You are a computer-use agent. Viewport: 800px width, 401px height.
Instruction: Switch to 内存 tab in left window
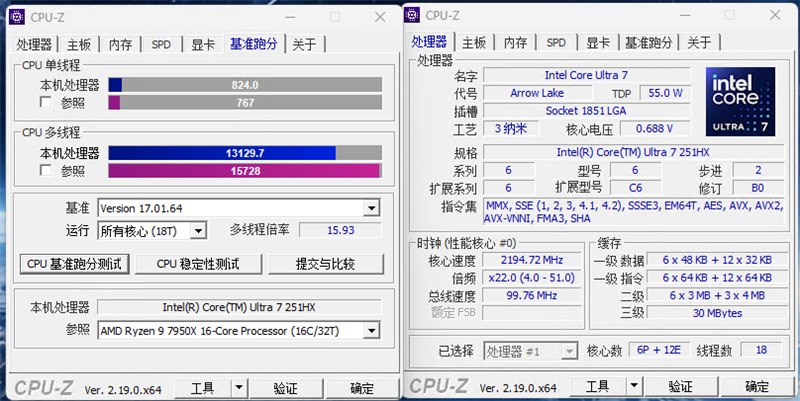tap(120, 44)
